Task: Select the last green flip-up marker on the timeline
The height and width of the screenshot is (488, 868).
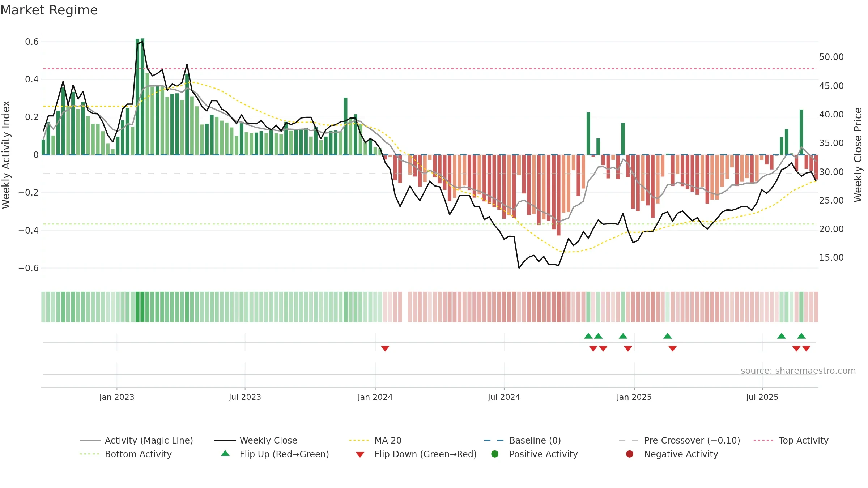Action: click(x=801, y=336)
